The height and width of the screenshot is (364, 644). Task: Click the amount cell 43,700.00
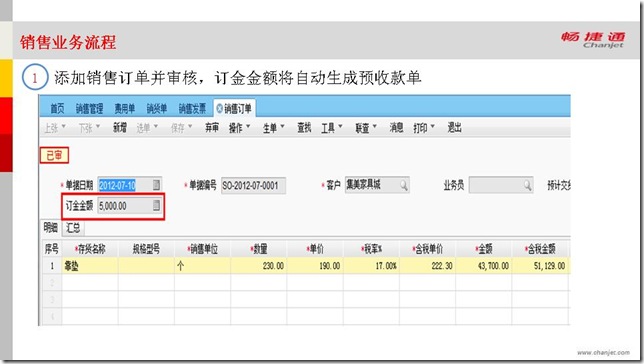pos(484,266)
